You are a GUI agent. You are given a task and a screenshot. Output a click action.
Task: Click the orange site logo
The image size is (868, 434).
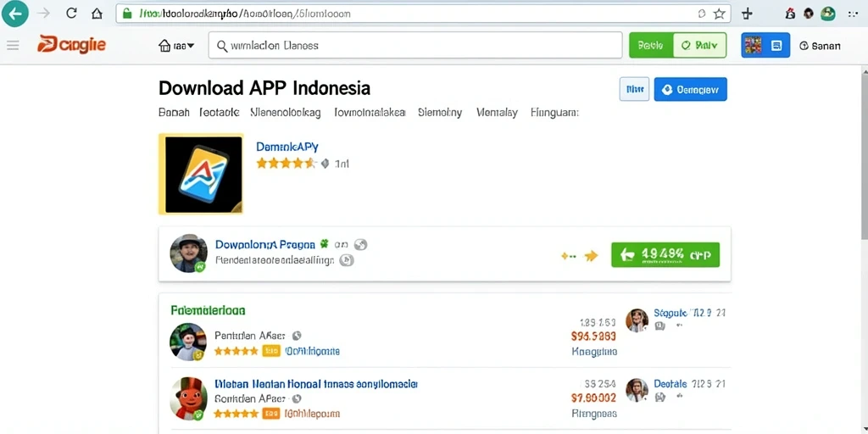click(71, 45)
